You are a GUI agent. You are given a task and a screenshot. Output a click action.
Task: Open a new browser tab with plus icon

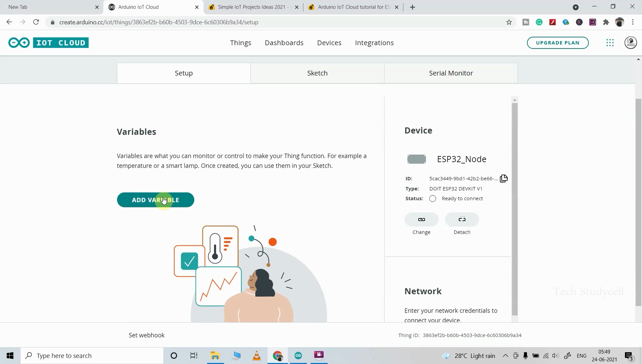coord(412,7)
